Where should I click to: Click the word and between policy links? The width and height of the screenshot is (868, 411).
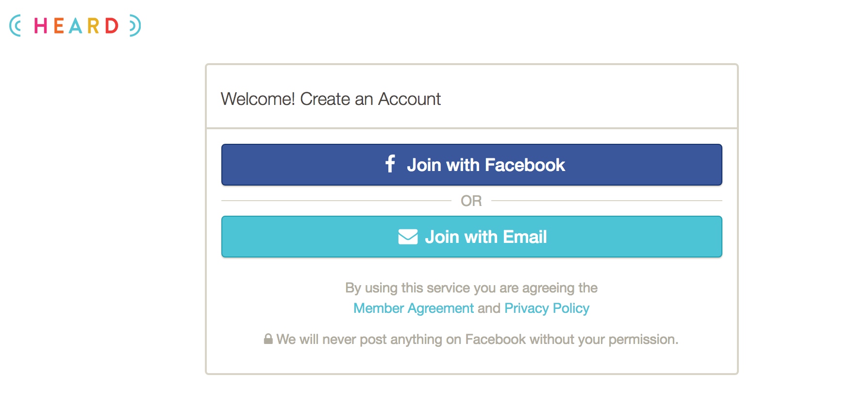coord(489,308)
